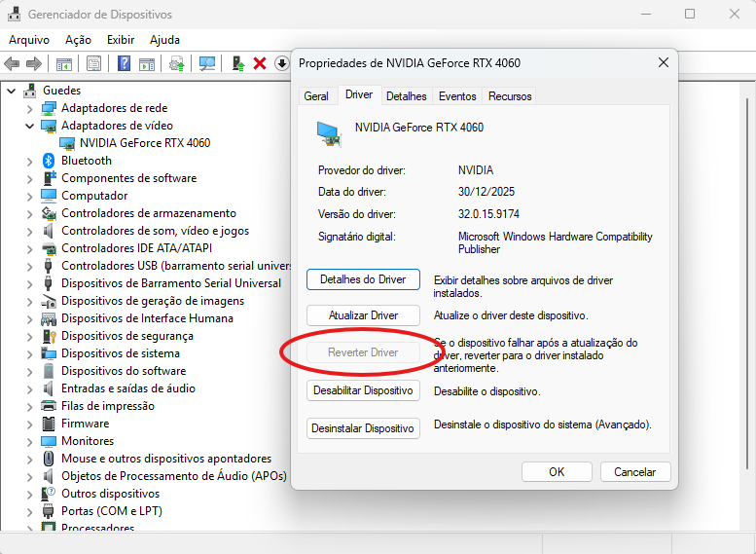Click the Componentes de software puzzle icon
The image size is (756, 554).
click(50, 177)
